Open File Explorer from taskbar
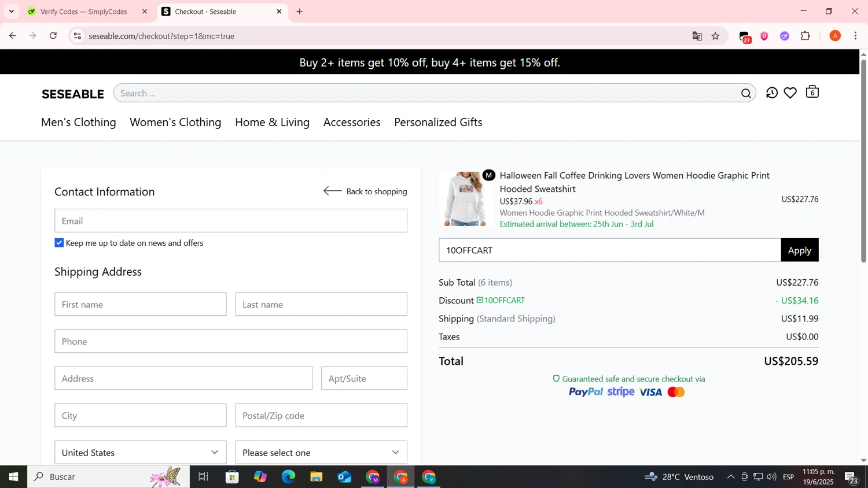Viewport: 868px width, 488px height. pos(316,477)
